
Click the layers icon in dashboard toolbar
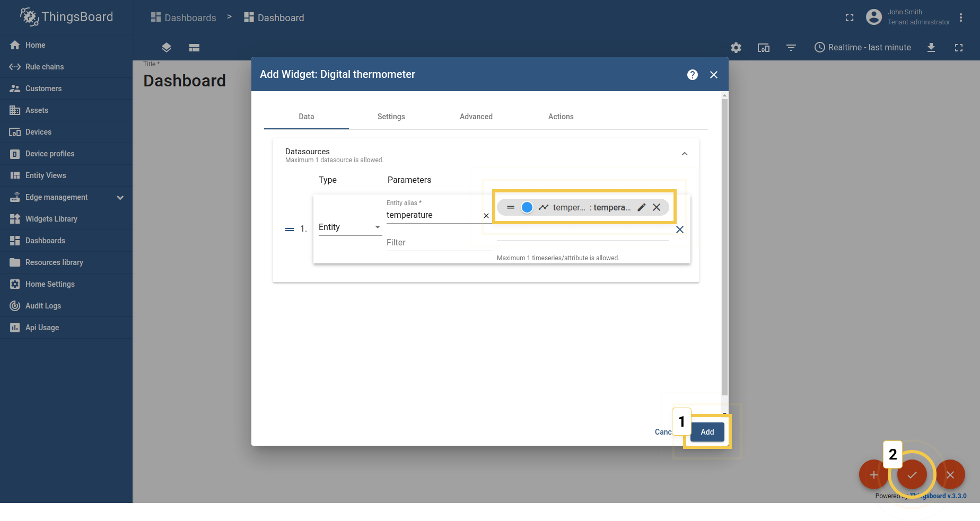click(x=167, y=48)
